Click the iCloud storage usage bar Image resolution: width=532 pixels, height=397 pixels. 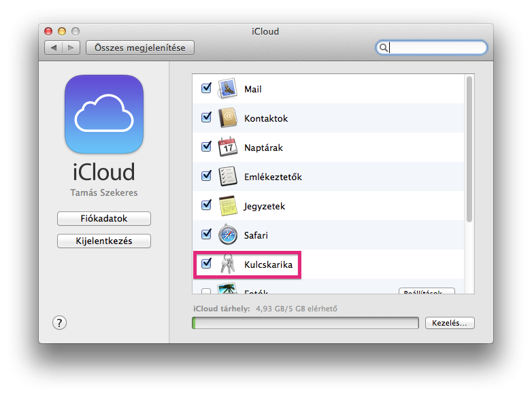(x=305, y=323)
